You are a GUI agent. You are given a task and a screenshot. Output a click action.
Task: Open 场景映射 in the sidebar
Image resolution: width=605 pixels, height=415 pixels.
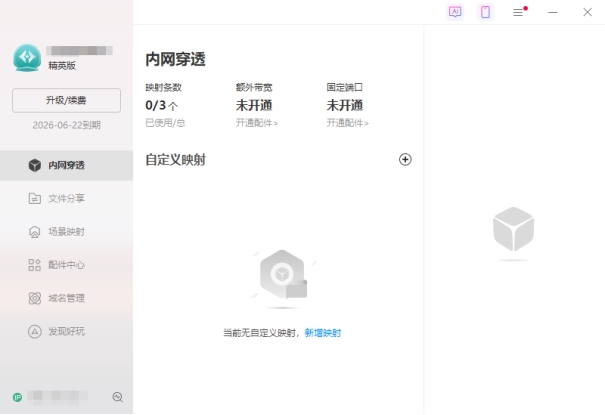[x=66, y=231]
